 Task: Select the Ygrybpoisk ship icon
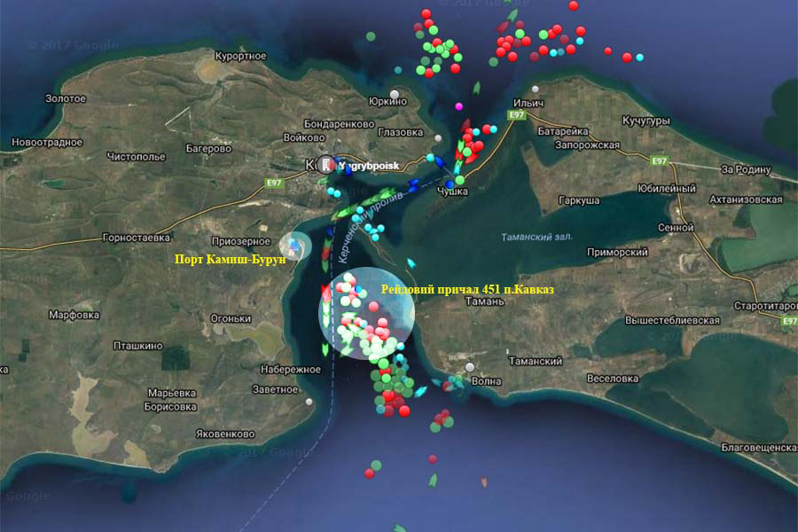pyautogui.click(x=327, y=165)
